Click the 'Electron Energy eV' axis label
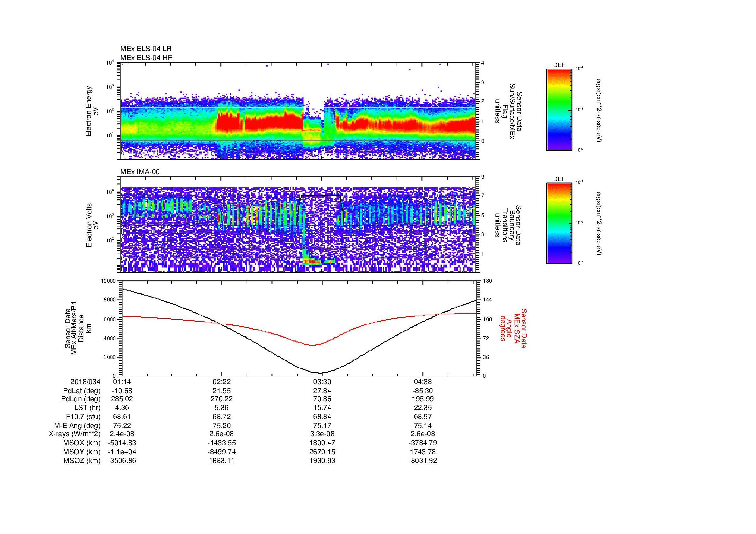Image resolution: width=756 pixels, height=534 pixels. (92, 111)
